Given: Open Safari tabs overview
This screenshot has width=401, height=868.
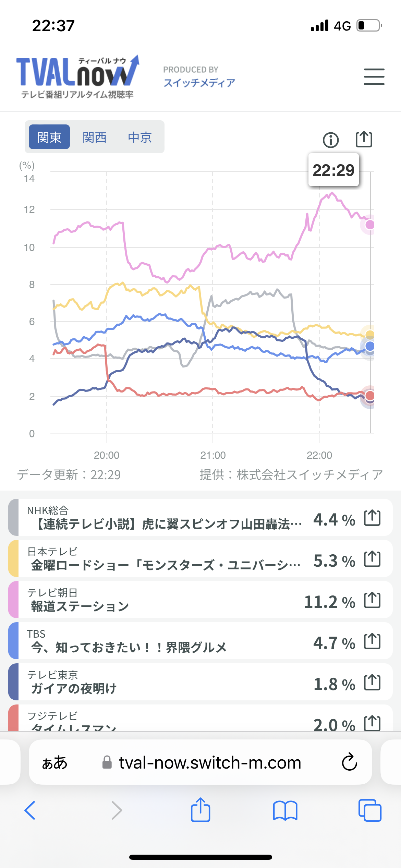Looking at the screenshot, I should point(370,810).
